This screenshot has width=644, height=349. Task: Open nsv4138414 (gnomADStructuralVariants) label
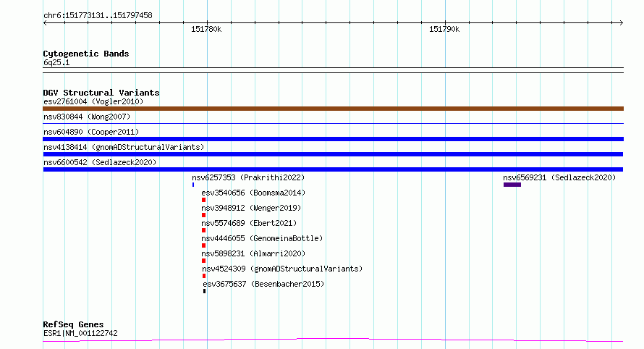pyautogui.click(x=124, y=147)
